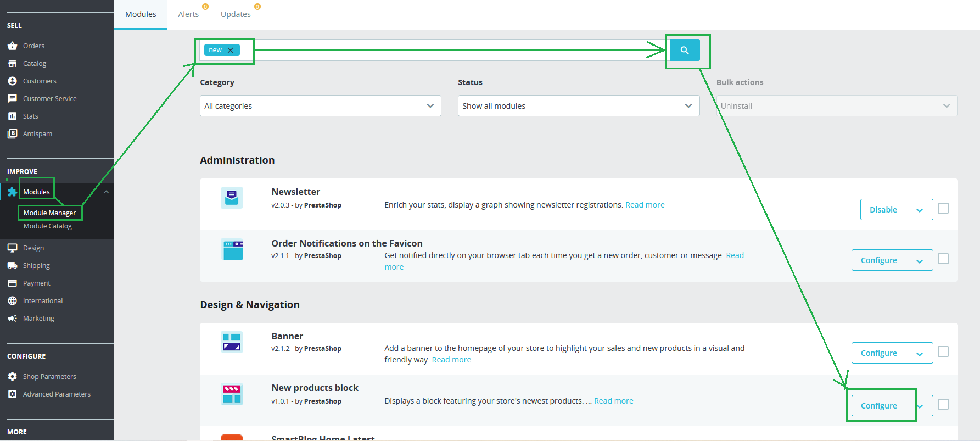980x441 pixels.
Task: Open Orders via basket icon
Action: [12, 46]
